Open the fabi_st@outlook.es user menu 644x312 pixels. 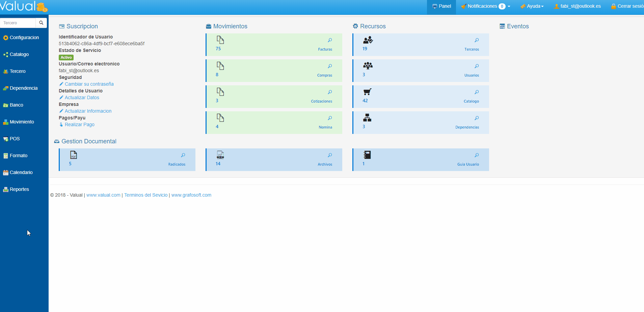[x=577, y=6]
